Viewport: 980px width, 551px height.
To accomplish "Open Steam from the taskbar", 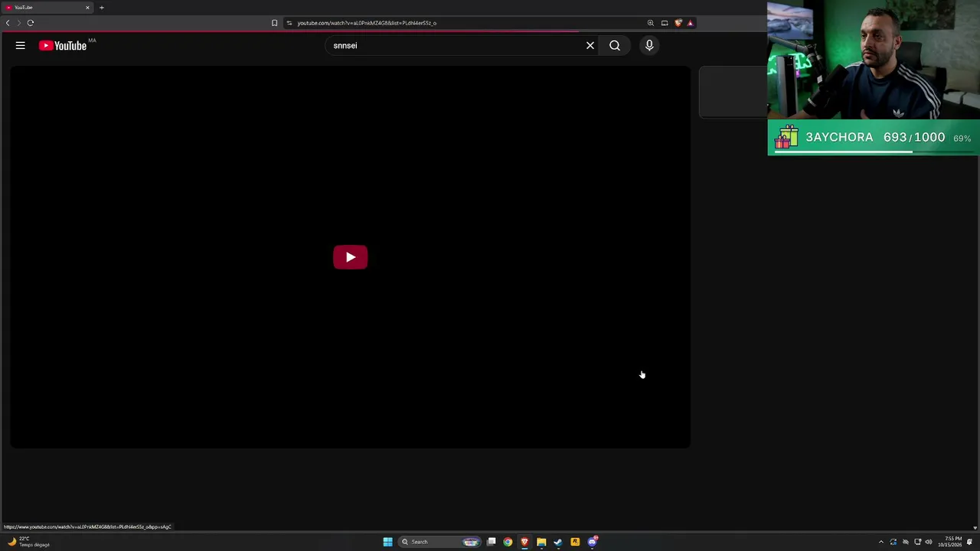I will 558,542.
